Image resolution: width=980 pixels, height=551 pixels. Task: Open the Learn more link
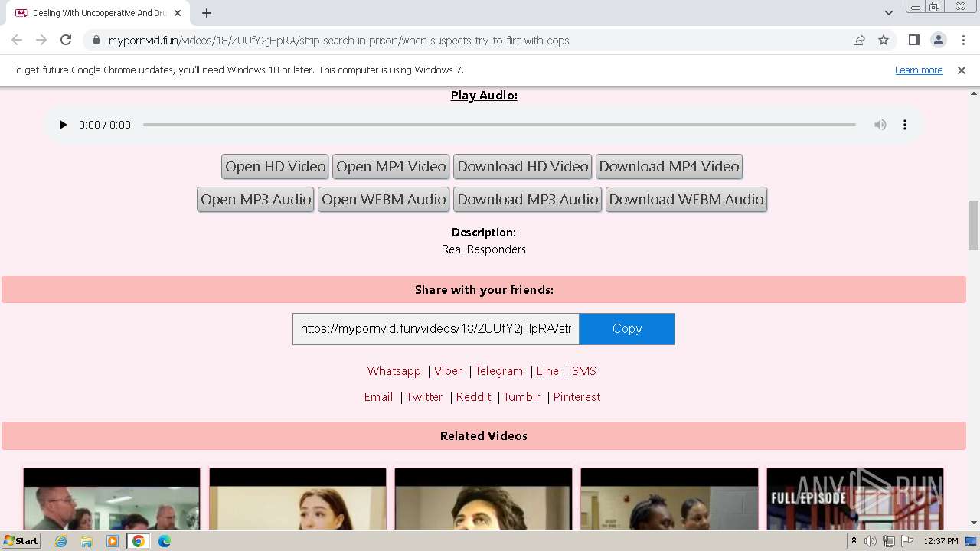(919, 70)
